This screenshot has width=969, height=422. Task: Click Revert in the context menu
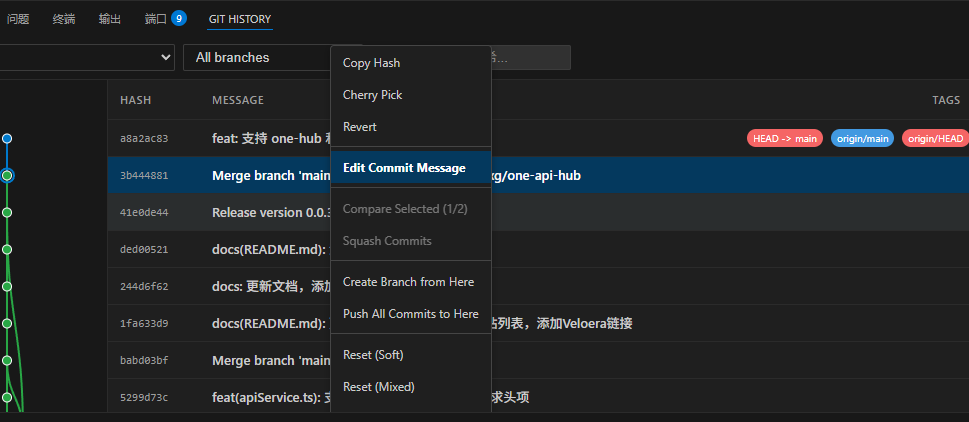point(360,127)
